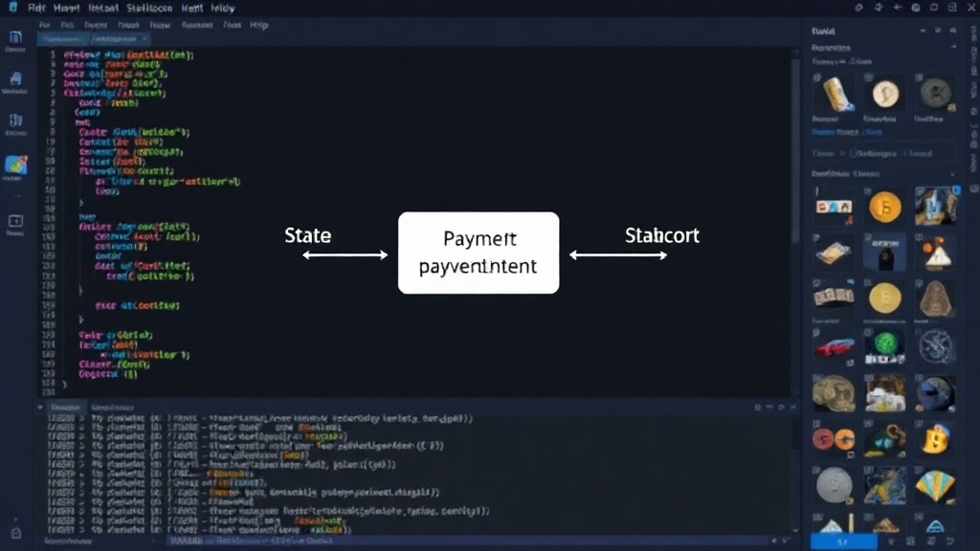Select the gold nugget thumbnail
Screen dimensions: 980x551
coord(834,393)
